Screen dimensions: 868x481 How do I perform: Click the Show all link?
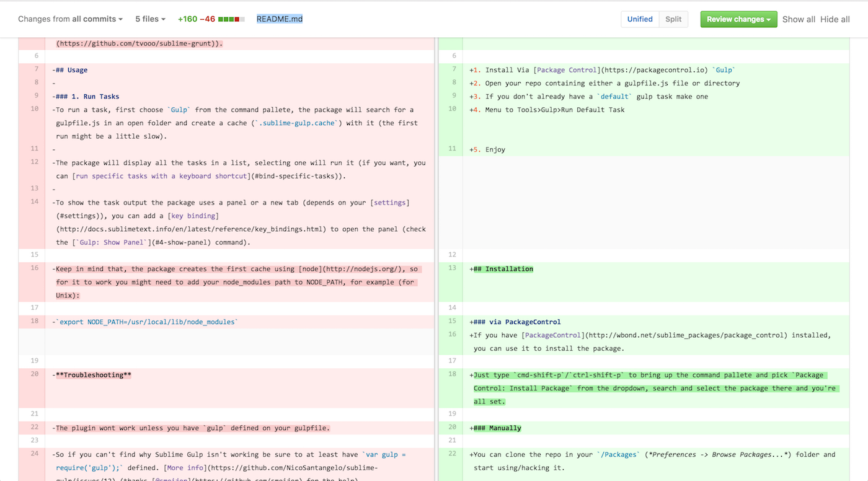click(799, 19)
